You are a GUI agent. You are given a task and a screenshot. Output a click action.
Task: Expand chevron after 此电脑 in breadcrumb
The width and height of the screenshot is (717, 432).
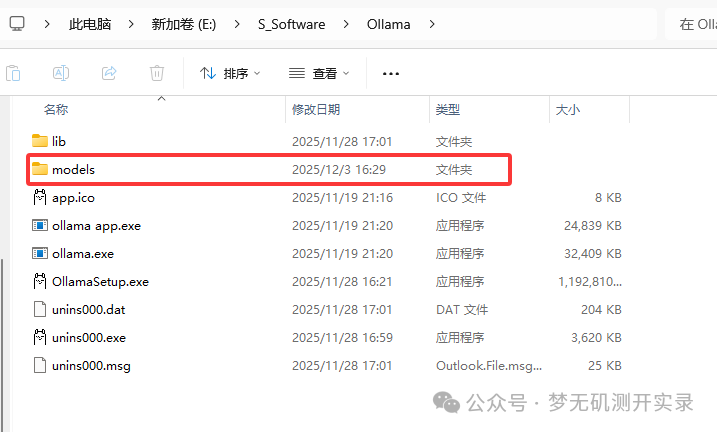131,24
